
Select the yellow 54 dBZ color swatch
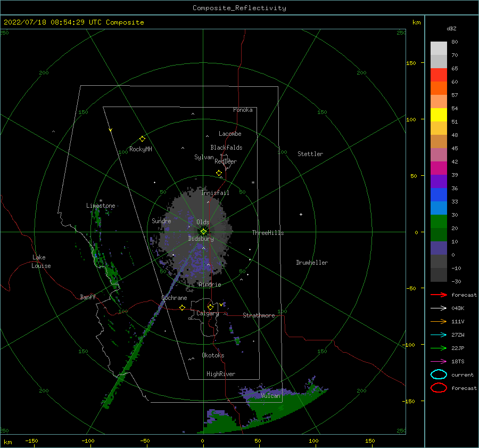[439, 115]
